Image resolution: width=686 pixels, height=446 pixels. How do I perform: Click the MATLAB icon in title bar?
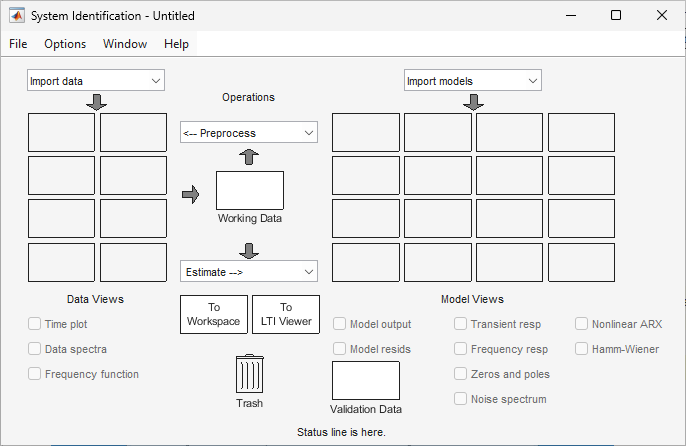click(x=17, y=16)
